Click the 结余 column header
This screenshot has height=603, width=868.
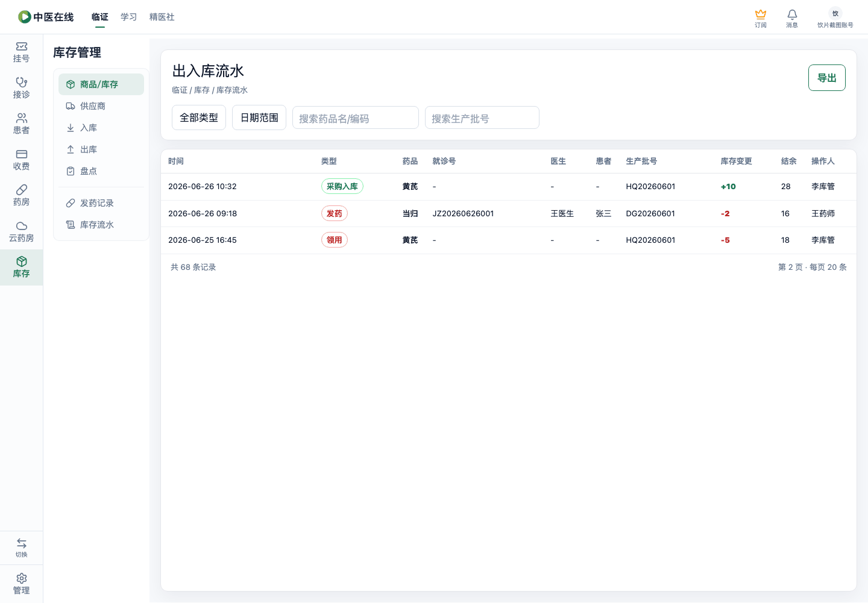[x=789, y=161]
